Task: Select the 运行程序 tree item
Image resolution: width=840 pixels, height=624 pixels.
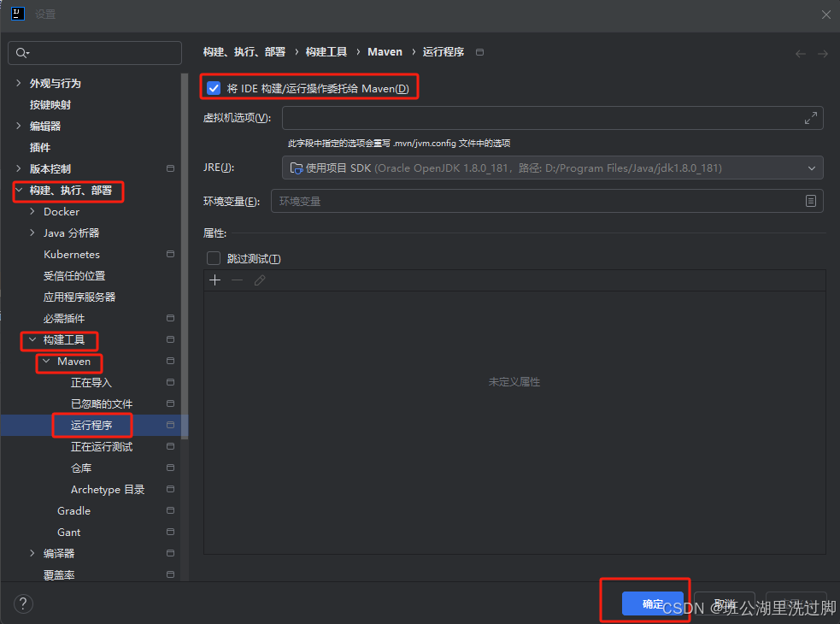Action: point(91,425)
